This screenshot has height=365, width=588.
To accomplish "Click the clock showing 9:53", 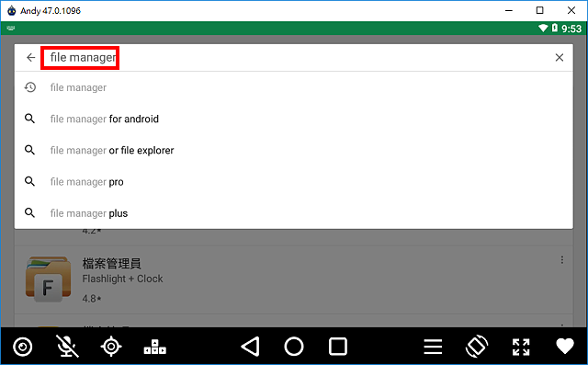I will 571,29.
